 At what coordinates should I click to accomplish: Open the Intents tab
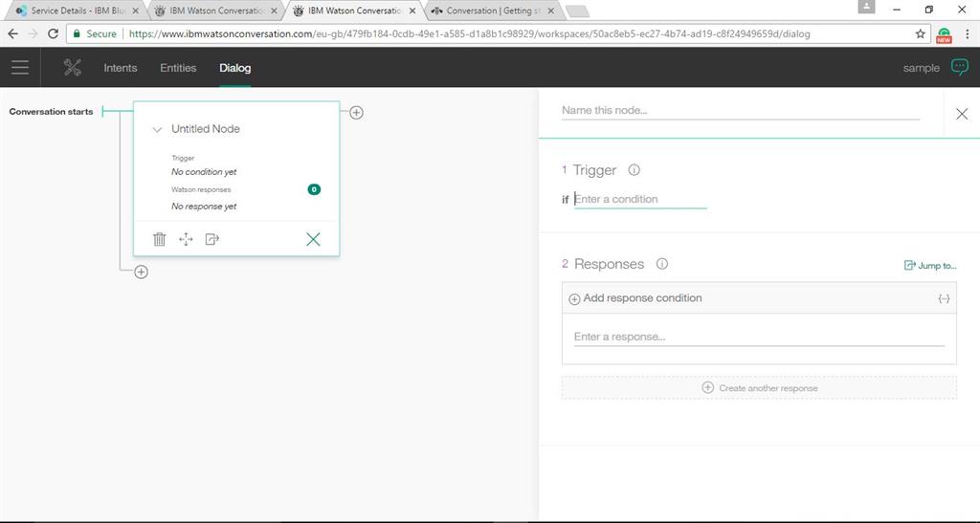pyautogui.click(x=120, y=68)
